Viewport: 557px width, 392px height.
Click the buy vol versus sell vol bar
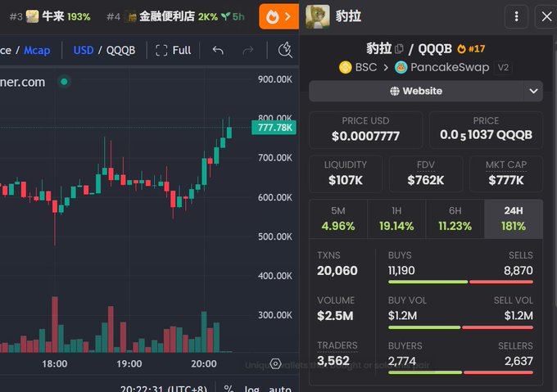[460, 327]
